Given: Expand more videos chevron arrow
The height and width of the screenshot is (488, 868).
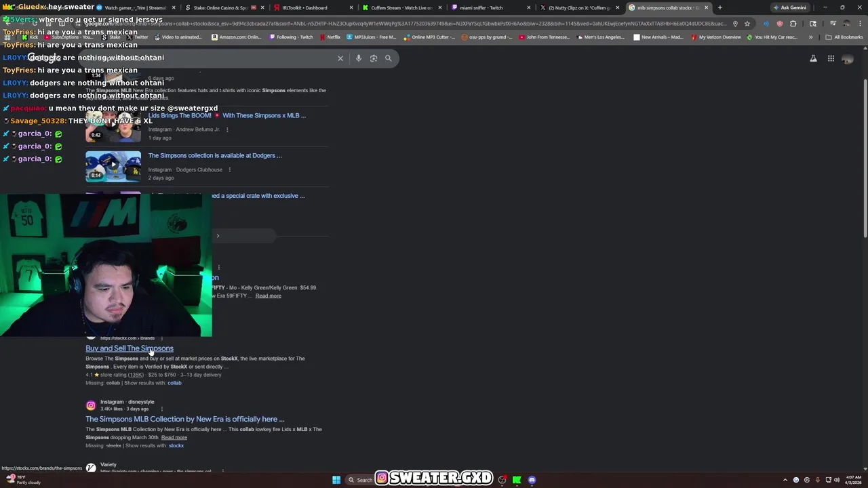Looking at the screenshot, I should click(x=218, y=236).
